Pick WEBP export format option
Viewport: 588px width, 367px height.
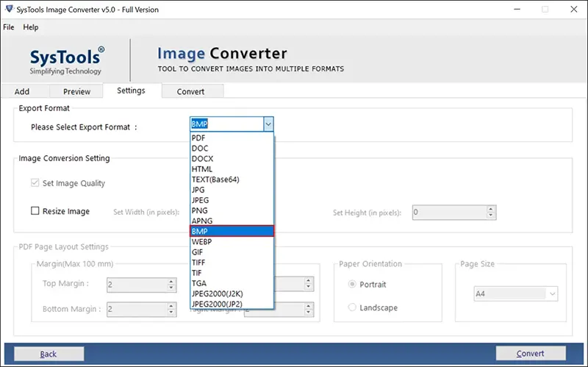coord(232,242)
